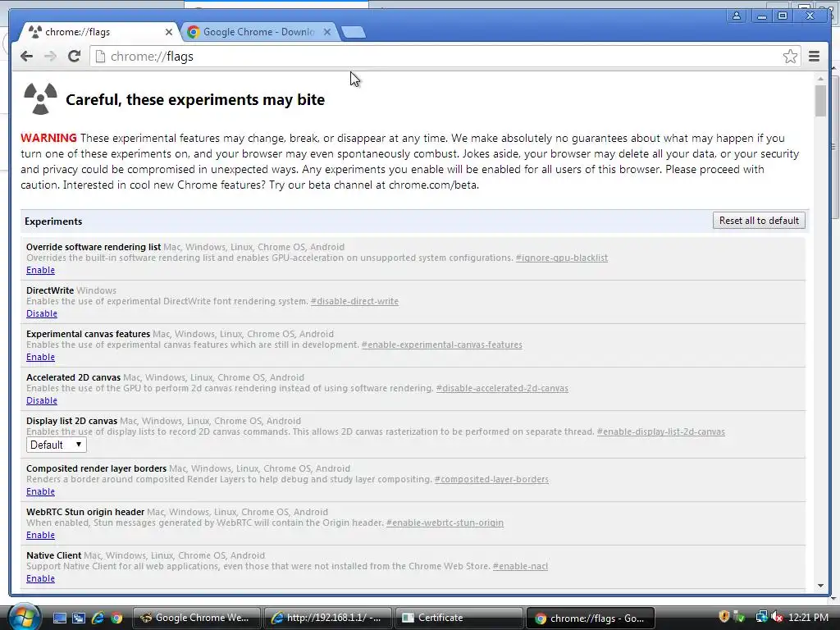This screenshot has width=840, height=630.
Task: Open the Chrome hamburger menu
Action: [814, 57]
